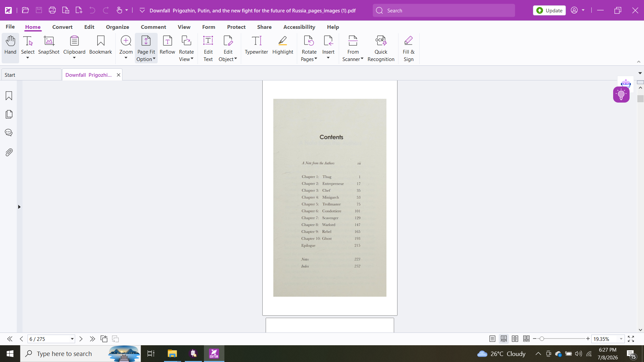Screen dimensions: 644x362
Task: Click the lightbulb tips button
Action: click(x=621, y=95)
